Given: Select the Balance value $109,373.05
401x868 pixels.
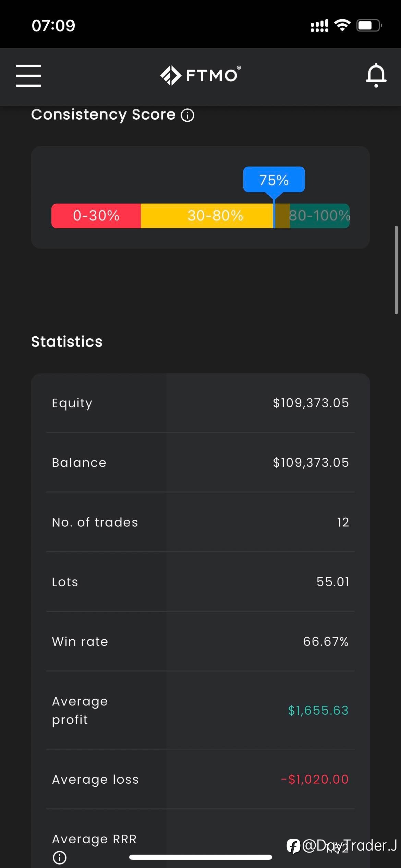Looking at the screenshot, I should (311, 462).
